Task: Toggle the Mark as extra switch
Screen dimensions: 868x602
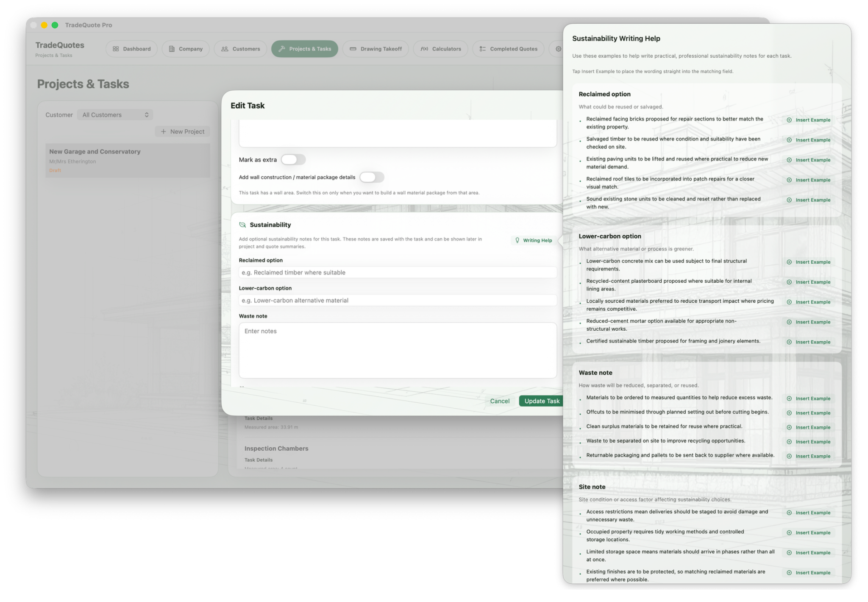Action: tap(293, 159)
